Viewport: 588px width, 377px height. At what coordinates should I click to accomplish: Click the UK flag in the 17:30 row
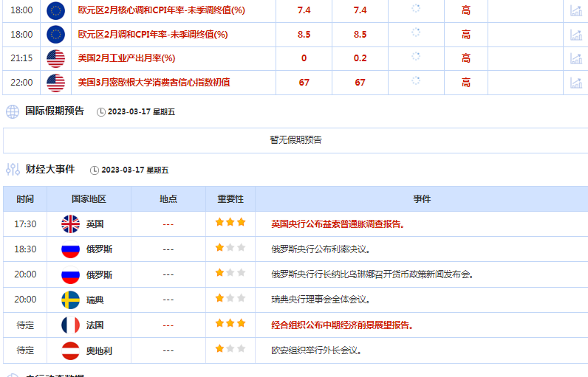70,224
